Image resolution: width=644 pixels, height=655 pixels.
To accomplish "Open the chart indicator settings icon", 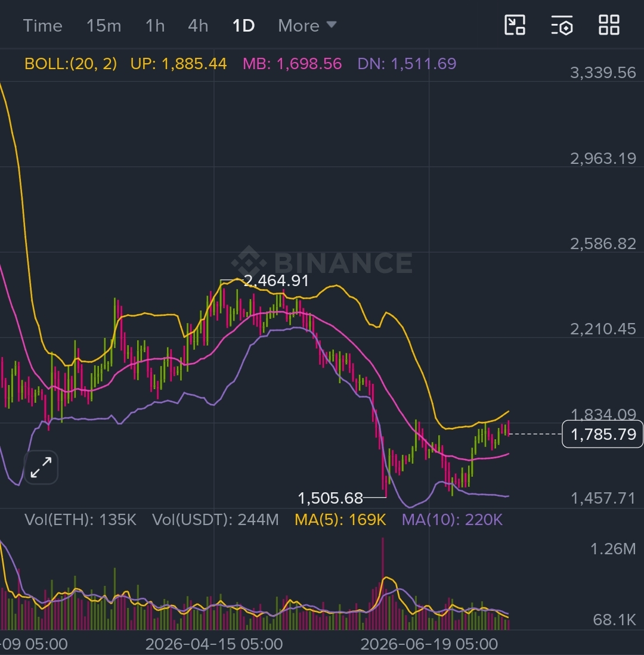I will pyautogui.click(x=562, y=25).
